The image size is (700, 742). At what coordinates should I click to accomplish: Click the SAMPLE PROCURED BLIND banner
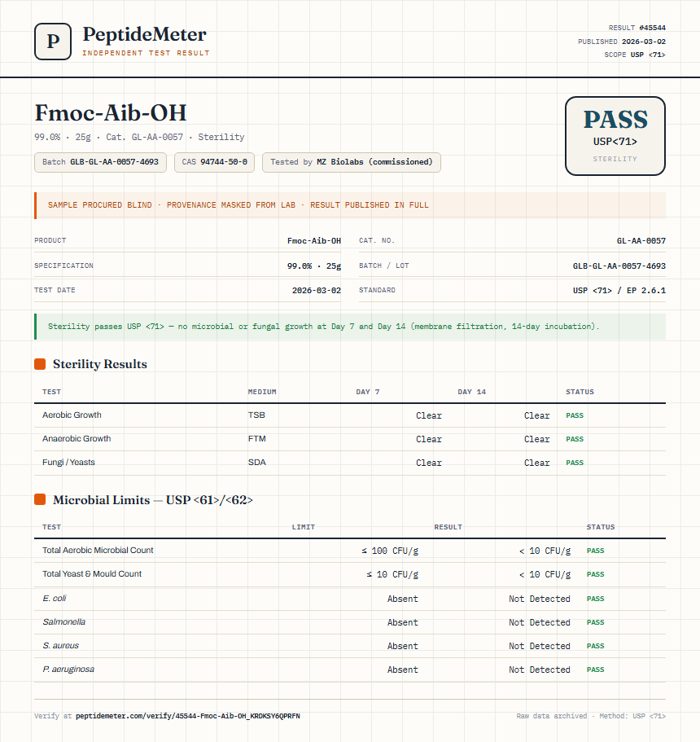coord(350,205)
